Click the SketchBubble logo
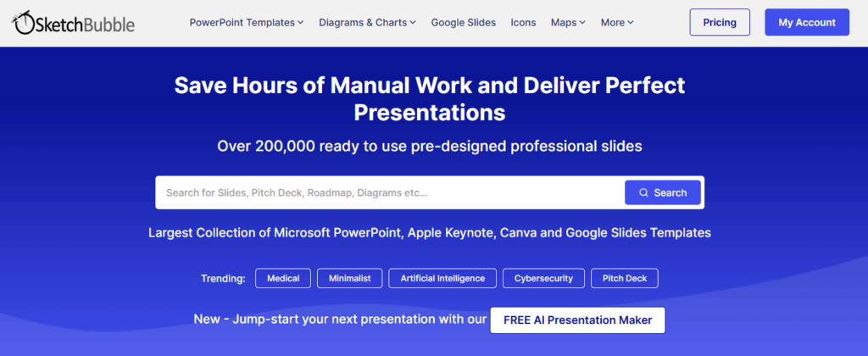 point(74,23)
